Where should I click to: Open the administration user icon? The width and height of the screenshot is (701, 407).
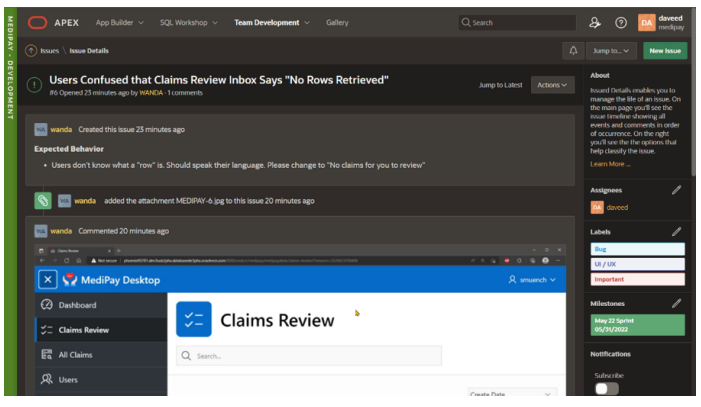click(x=595, y=22)
